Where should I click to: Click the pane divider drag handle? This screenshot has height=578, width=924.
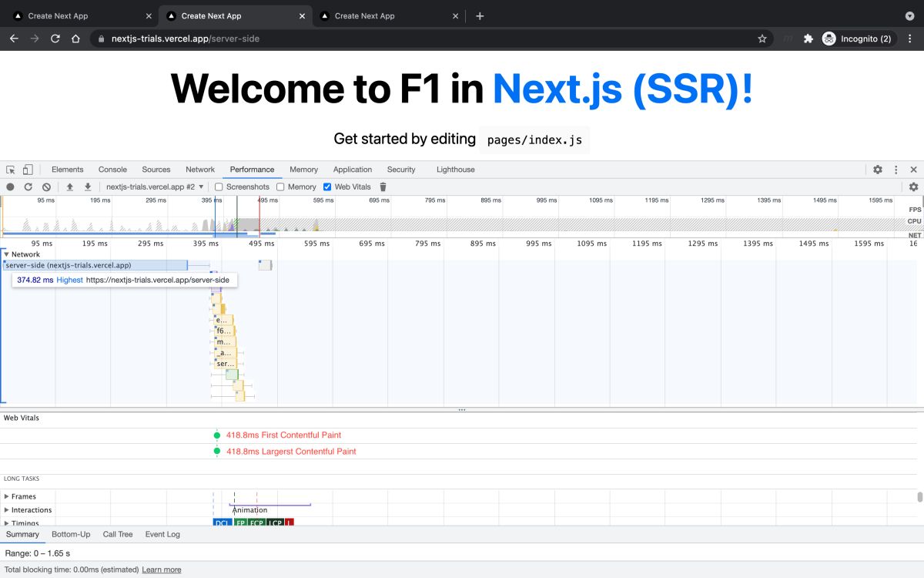click(462, 410)
